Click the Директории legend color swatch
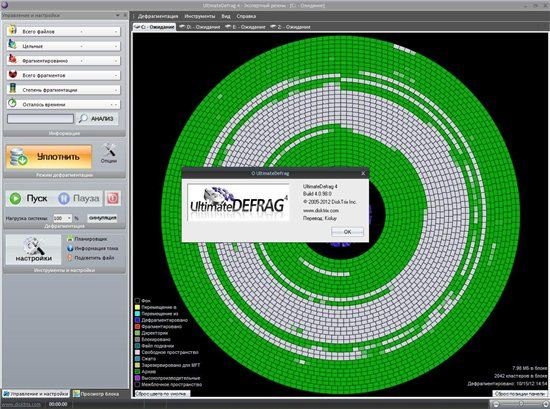This screenshot has height=409, width=550. (138, 333)
